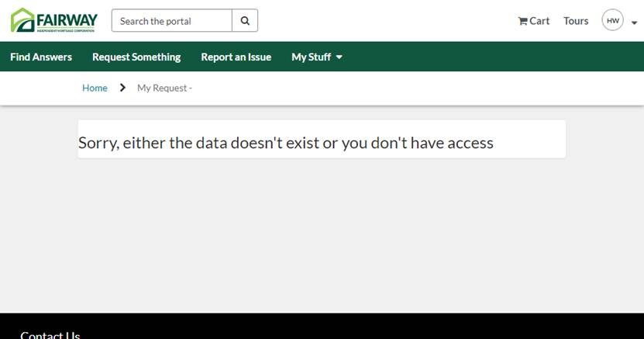Click the access error message panel

click(322, 139)
